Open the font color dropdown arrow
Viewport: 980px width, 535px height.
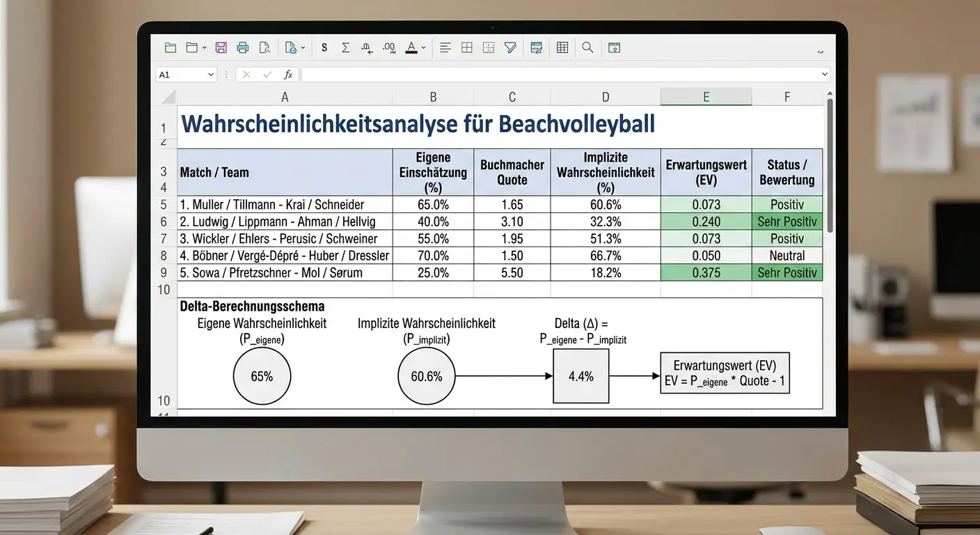423,49
